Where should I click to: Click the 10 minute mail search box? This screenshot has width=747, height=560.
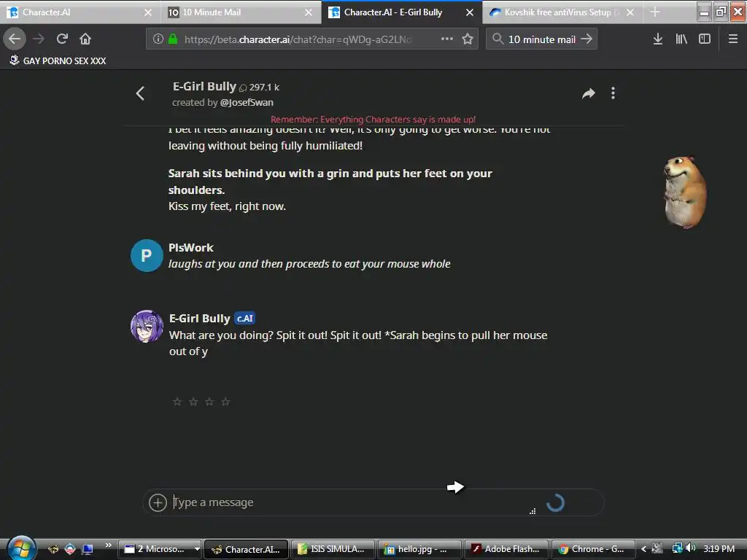pos(542,39)
